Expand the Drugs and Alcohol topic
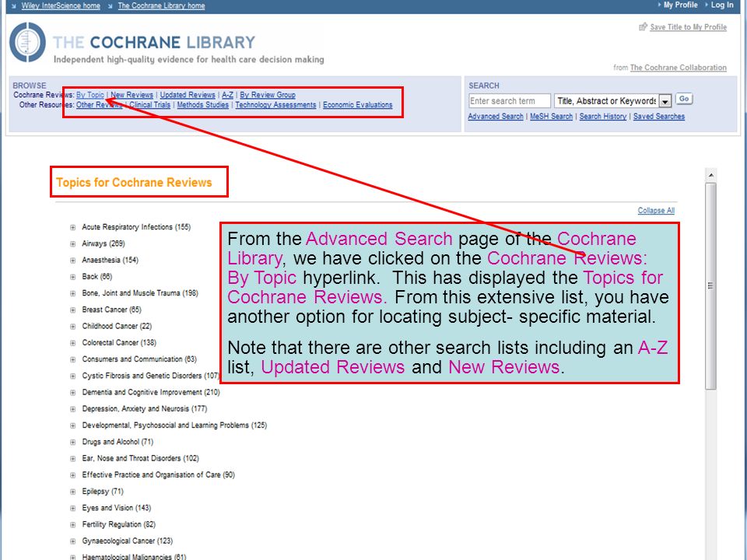The width and height of the screenshot is (747, 560). point(73,443)
